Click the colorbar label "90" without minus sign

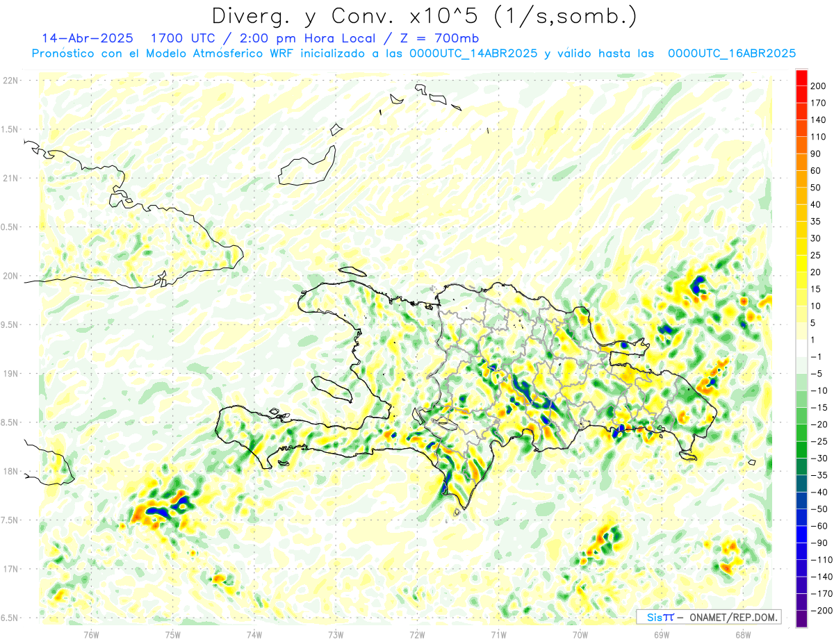pyautogui.click(x=816, y=154)
